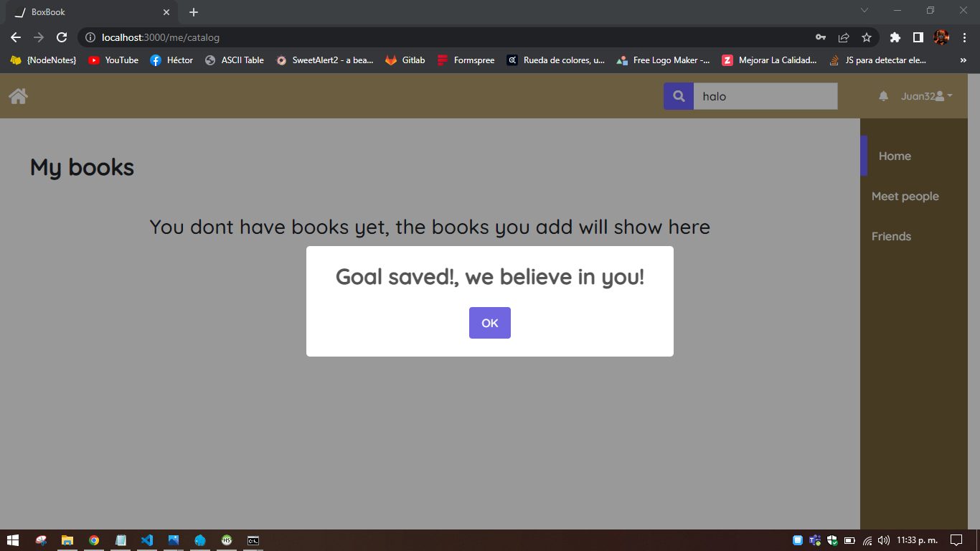Click the 'Goal saved!, we believe in you!' title
Screen dimensions: 980x551
tap(490, 276)
